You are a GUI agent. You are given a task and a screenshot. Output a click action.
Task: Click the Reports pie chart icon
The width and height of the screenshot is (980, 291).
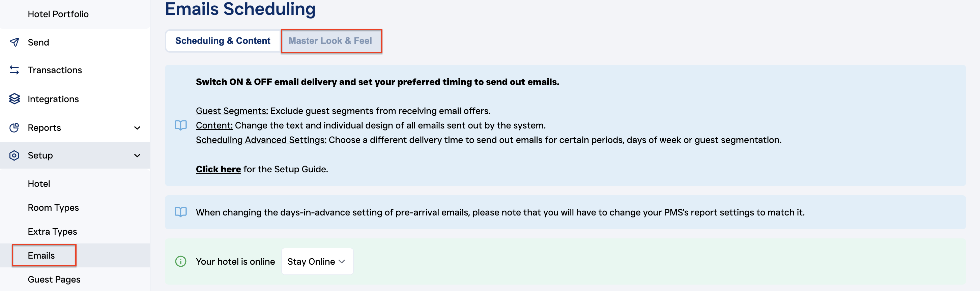(x=15, y=127)
